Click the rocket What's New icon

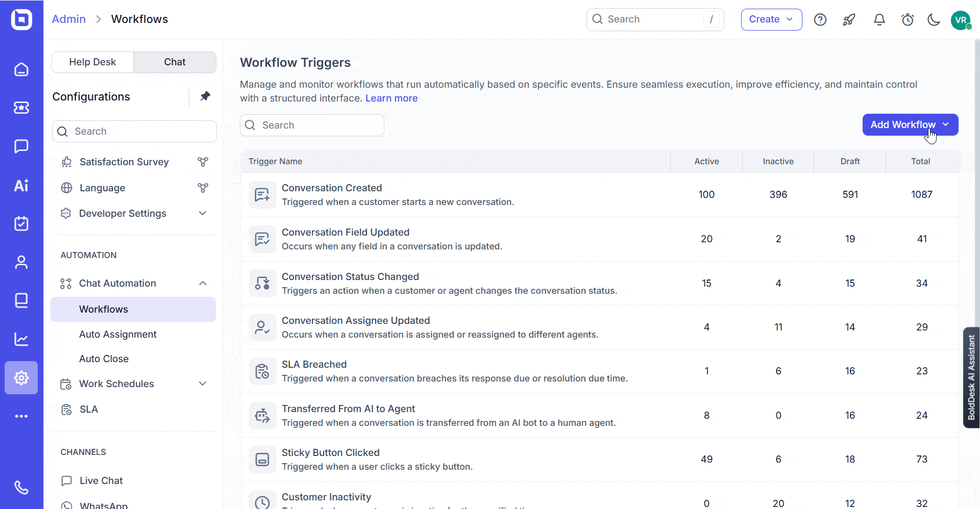pyautogui.click(x=849, y=19)
